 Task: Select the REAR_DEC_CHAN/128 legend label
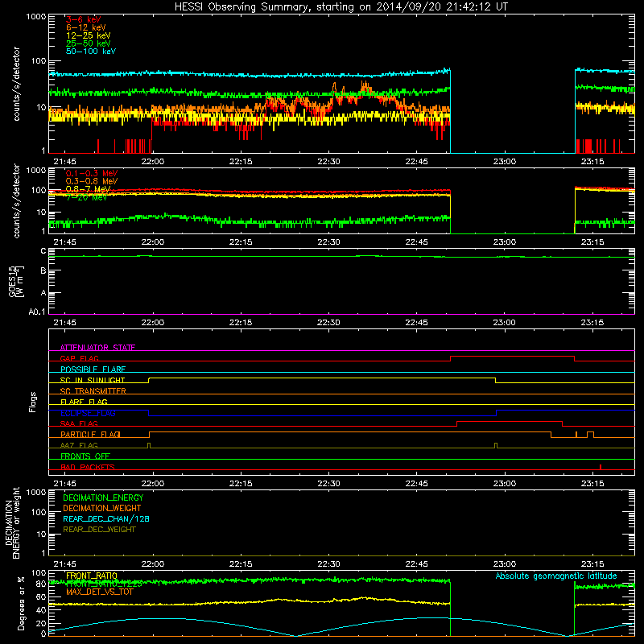pyautogui.click(x=106, y=518)
